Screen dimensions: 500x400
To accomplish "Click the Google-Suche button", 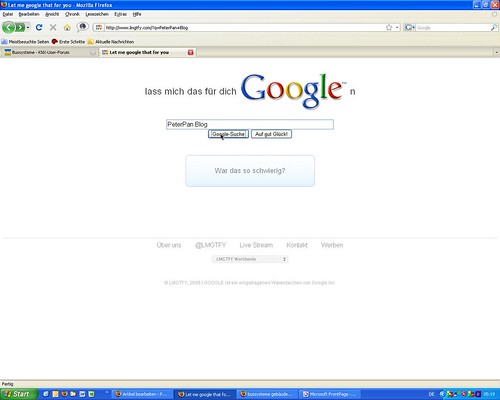I will pos(228,134).
